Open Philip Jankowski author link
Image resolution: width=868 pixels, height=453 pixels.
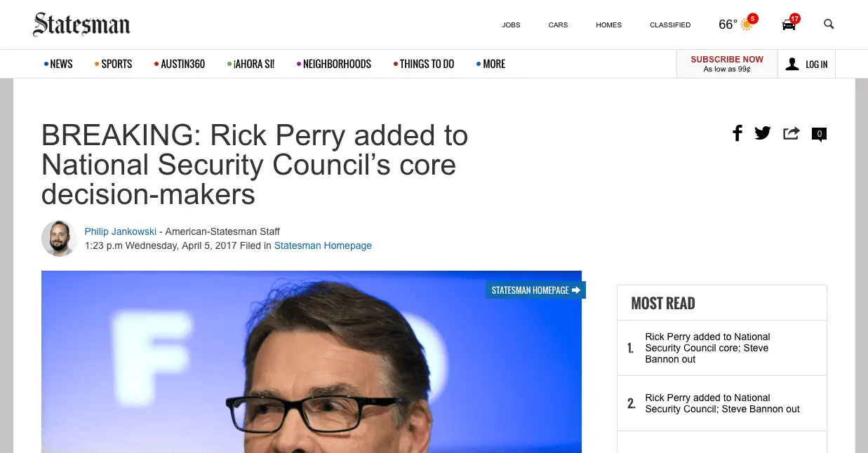[x=121, y=231]
